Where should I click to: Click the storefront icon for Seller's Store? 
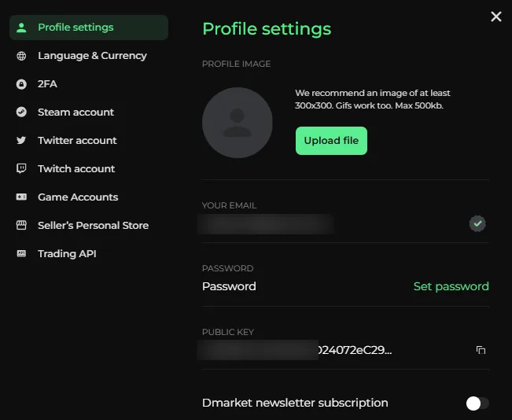(21, 226)
